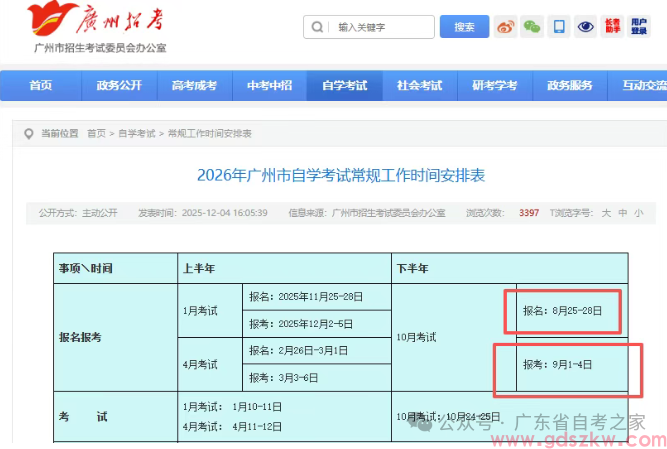Follow the 自学考试 breadcrumb link
The height and width of the screenshot is (449, 667).
point(137,134)
